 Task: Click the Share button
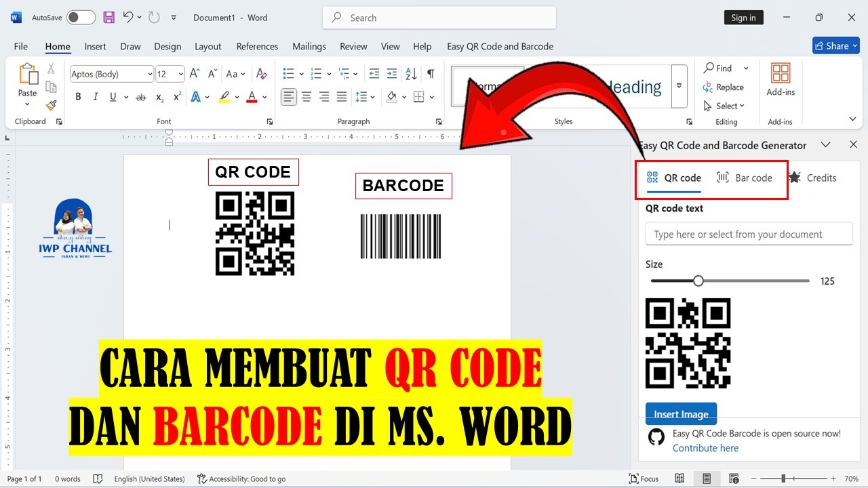click(836, 45)
